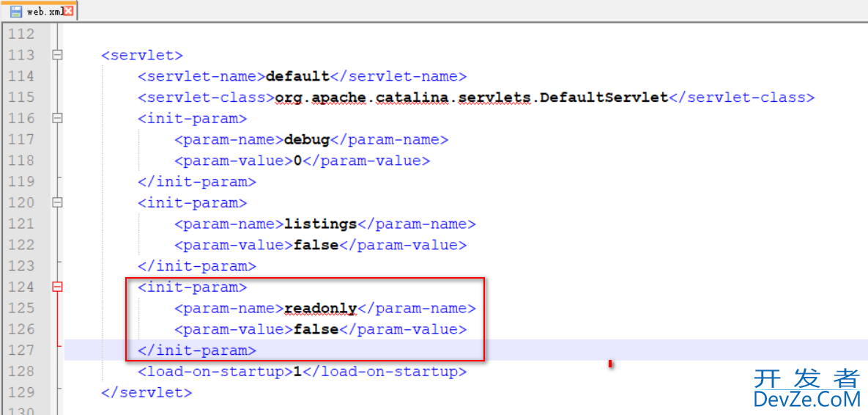This screenshot has height=415, width=868.
Task: Click closing init-param tag on line 127
Action: tap(196, 350)
